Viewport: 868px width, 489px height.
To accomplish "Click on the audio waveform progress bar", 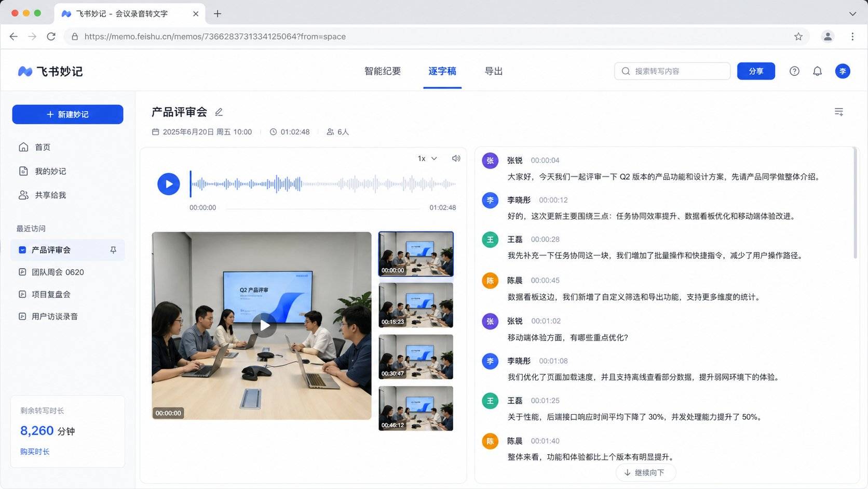I will [323, 184].
